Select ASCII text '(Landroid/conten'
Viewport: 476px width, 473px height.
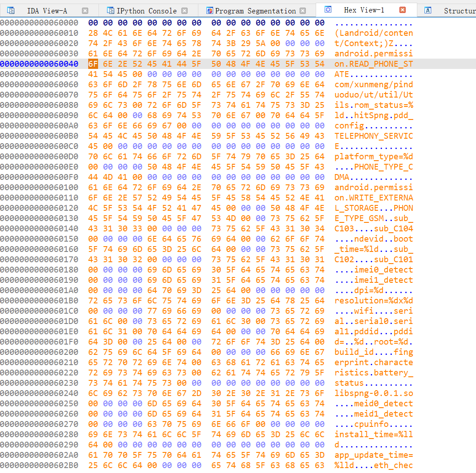374,33
